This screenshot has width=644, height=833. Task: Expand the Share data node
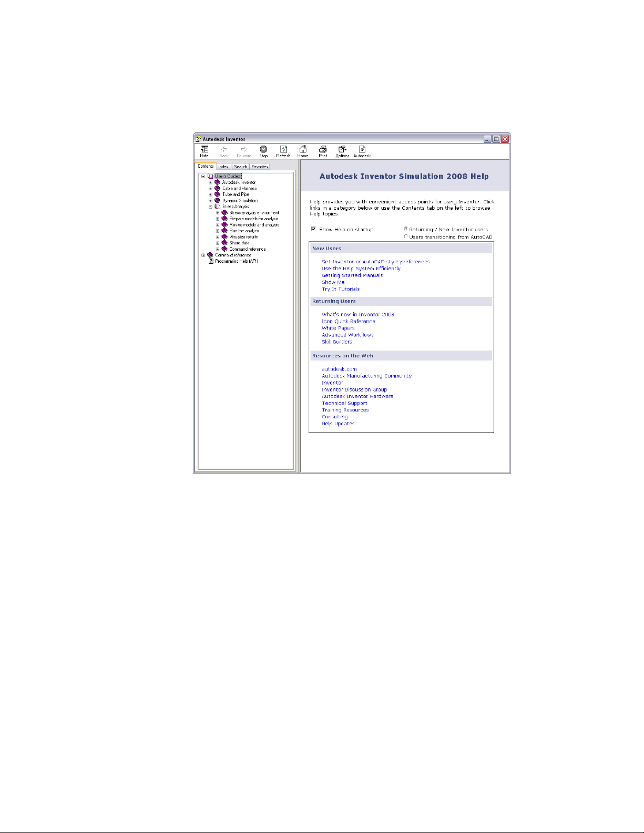click(x=218, y=243)
